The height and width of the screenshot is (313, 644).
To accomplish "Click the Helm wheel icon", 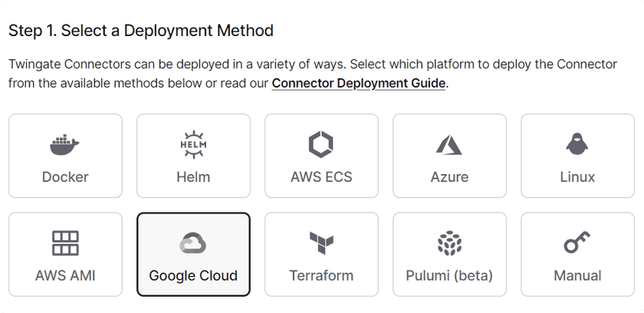I will 193,144.
